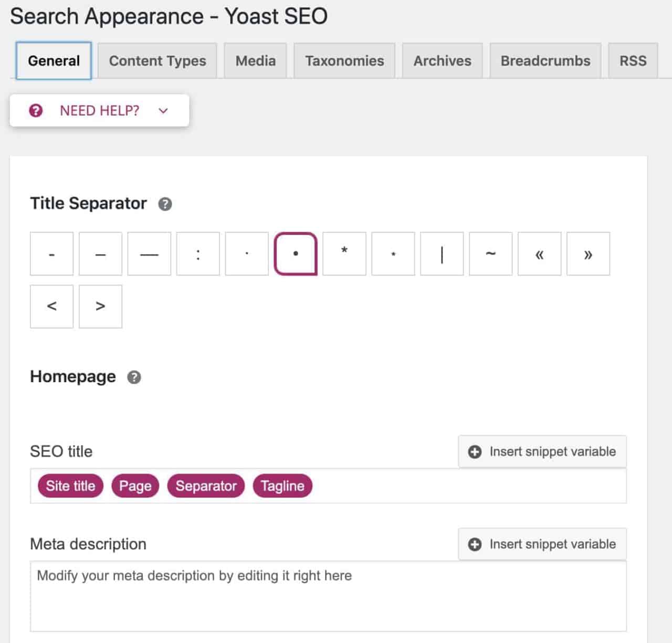Open help icon next to Homepage heading
This screenshot has width=672, height=643.
click(x=134, y=377)
